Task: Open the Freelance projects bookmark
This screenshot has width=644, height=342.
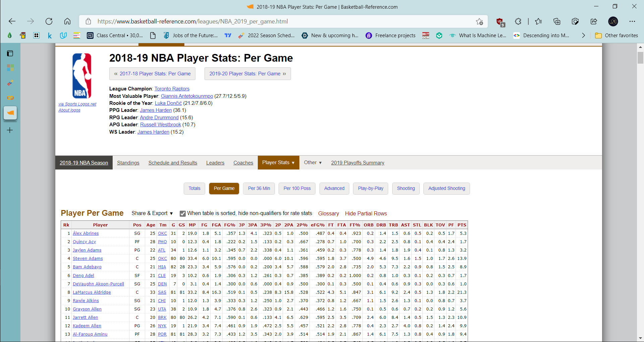Action: [391, 36]
